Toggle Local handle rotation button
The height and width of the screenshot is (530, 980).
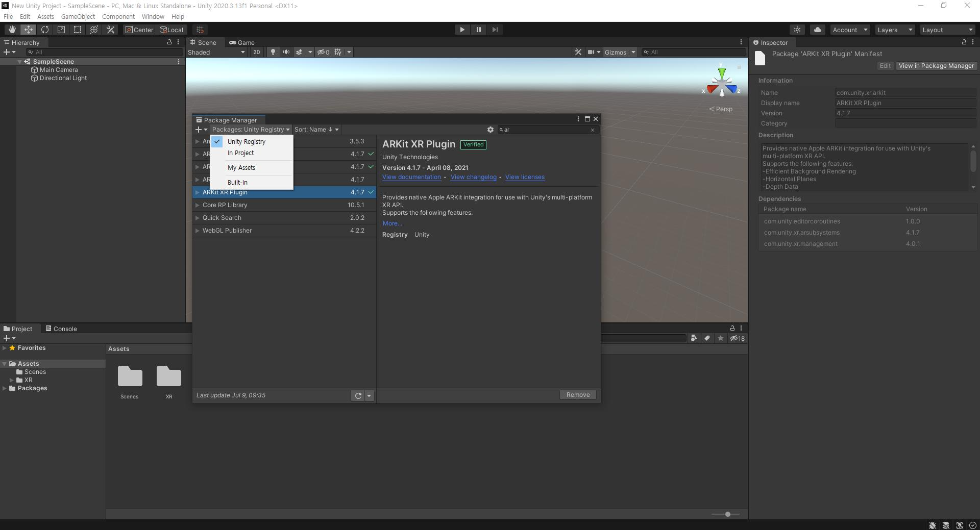[x=171, y=30]
